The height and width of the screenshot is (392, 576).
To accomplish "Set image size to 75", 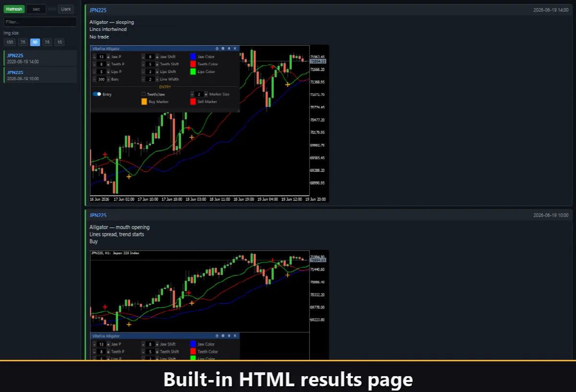I will click(23, 42).
